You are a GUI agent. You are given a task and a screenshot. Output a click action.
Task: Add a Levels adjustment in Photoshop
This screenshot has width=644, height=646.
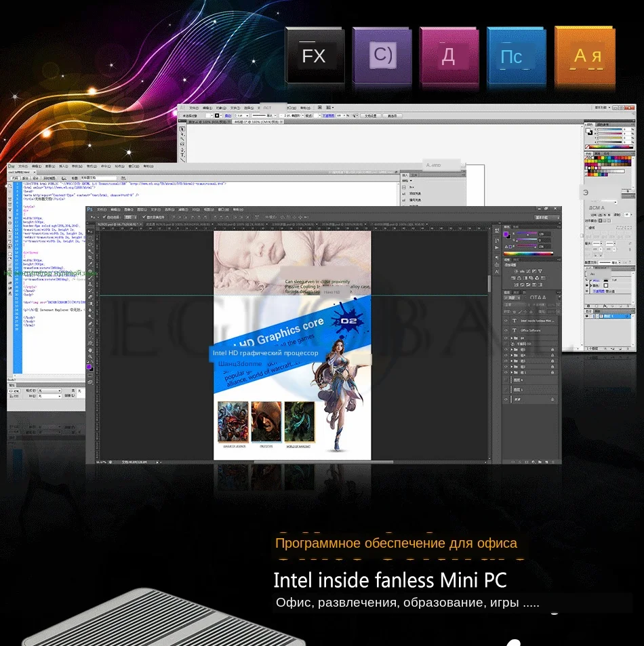click(522, 272)
